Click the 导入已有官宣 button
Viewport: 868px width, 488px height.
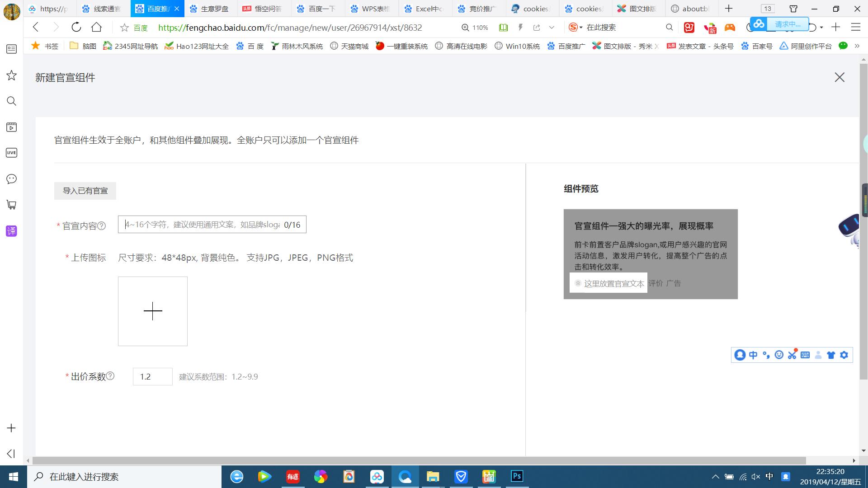[x=85, y=191]
